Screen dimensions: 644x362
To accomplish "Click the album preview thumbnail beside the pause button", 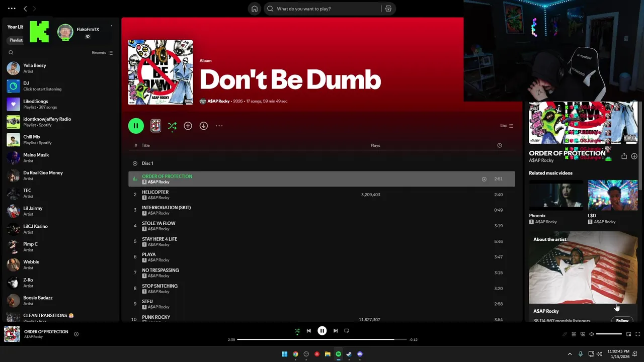I will pos(155,126).
